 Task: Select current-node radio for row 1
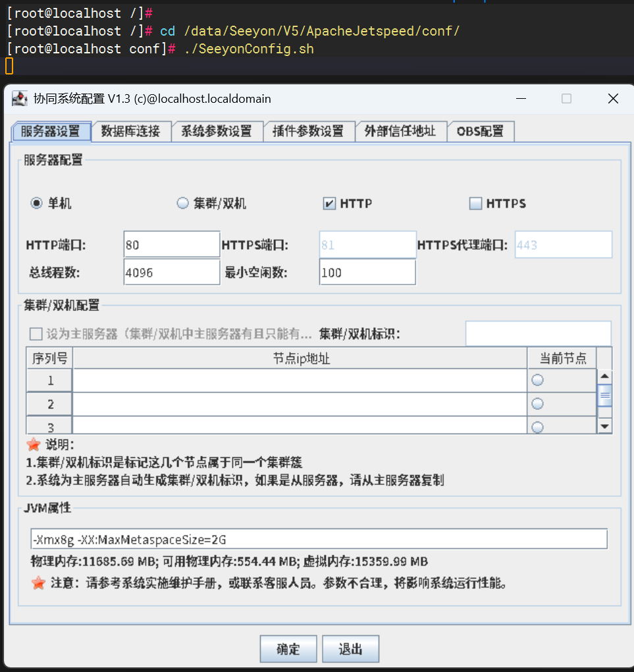[537, 380]
